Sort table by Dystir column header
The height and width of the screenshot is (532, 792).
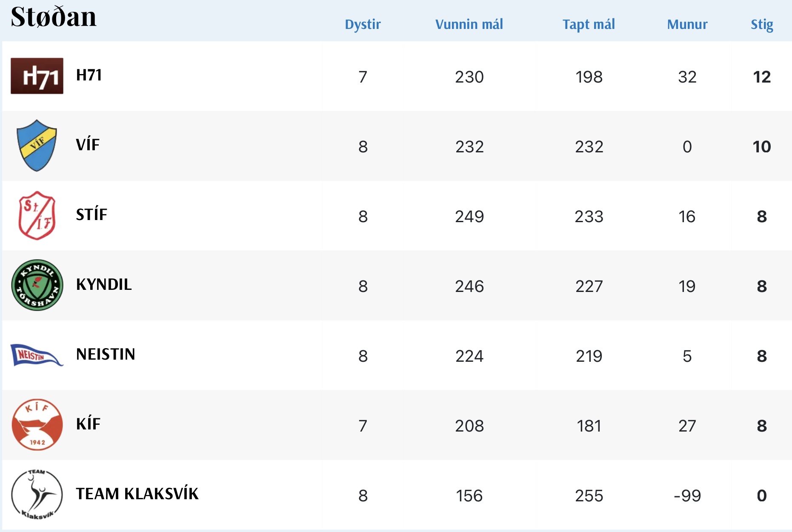[x=363, y=24]
